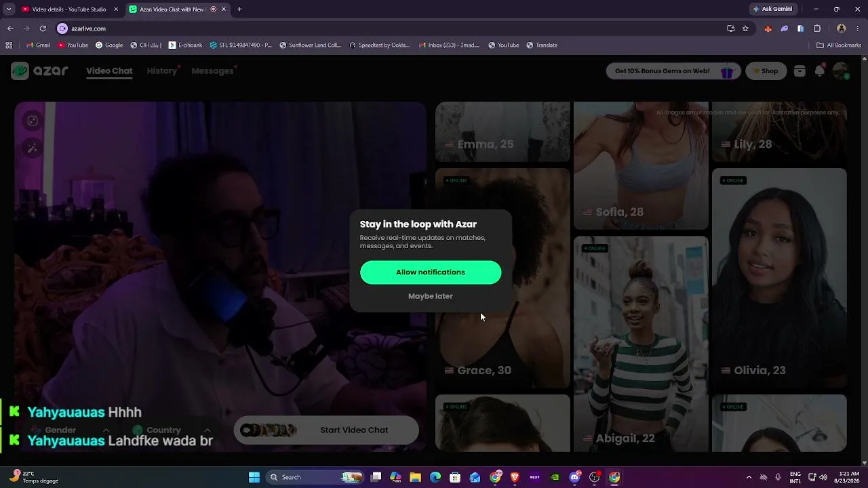
Task: Click the Azar logo
Action: click(x=39, y=70)
